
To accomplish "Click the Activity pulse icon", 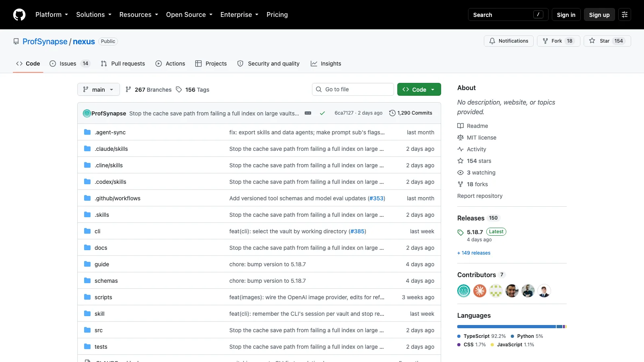I will click(460, 149).
